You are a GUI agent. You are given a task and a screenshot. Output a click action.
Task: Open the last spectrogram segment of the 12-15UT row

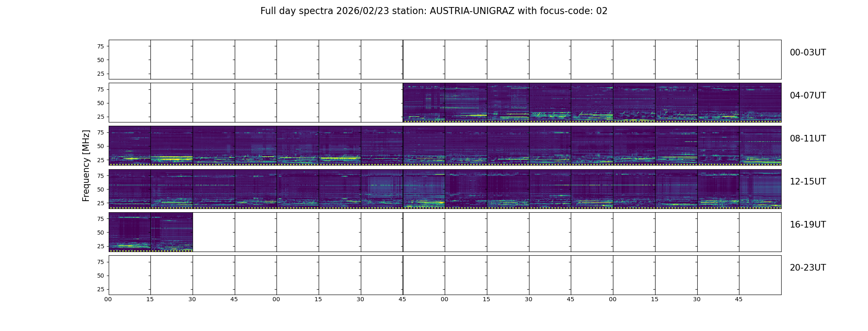tap(760, 189)
